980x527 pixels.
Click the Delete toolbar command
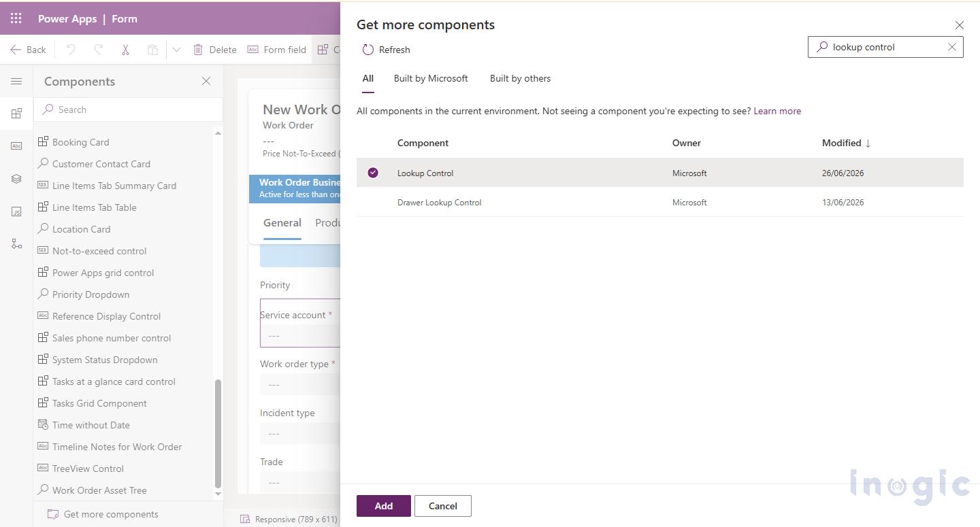(x=215, y=50)
